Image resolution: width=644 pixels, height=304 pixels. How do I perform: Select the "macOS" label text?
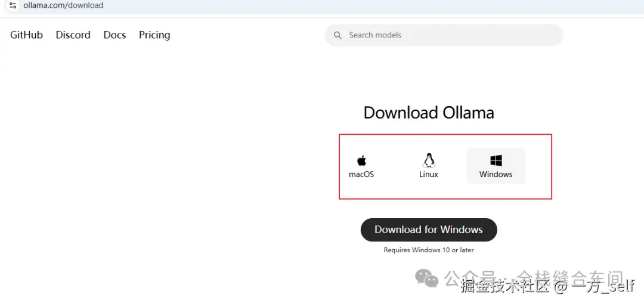coord(361,174)
